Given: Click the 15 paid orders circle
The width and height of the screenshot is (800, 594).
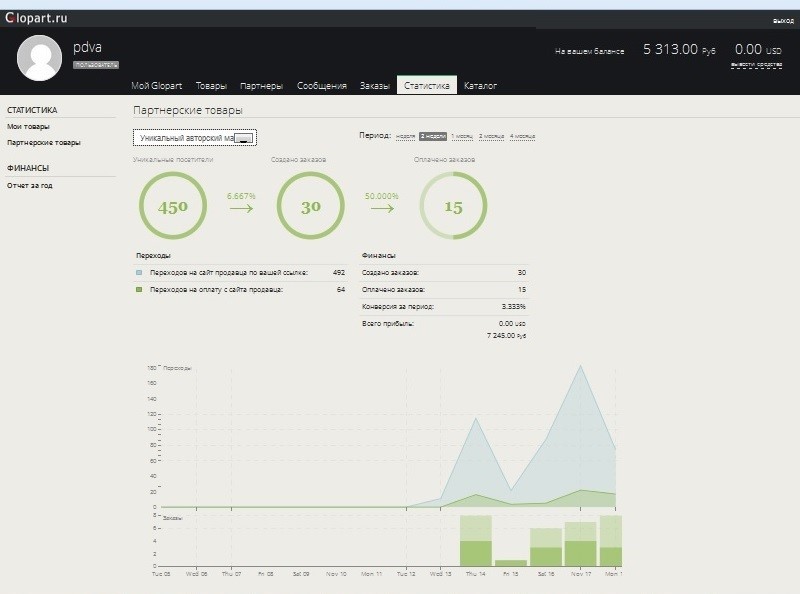Looking at the screenshot, I should (453, 206).
